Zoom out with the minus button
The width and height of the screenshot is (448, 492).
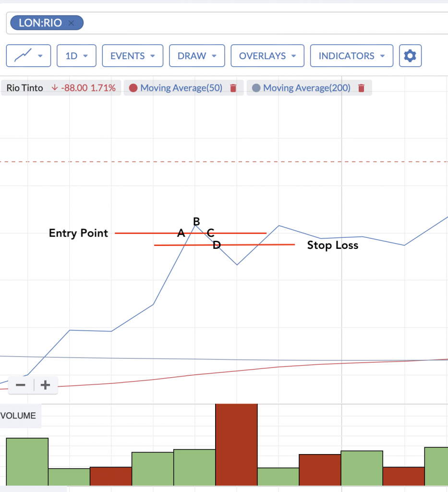pos(21,385)
